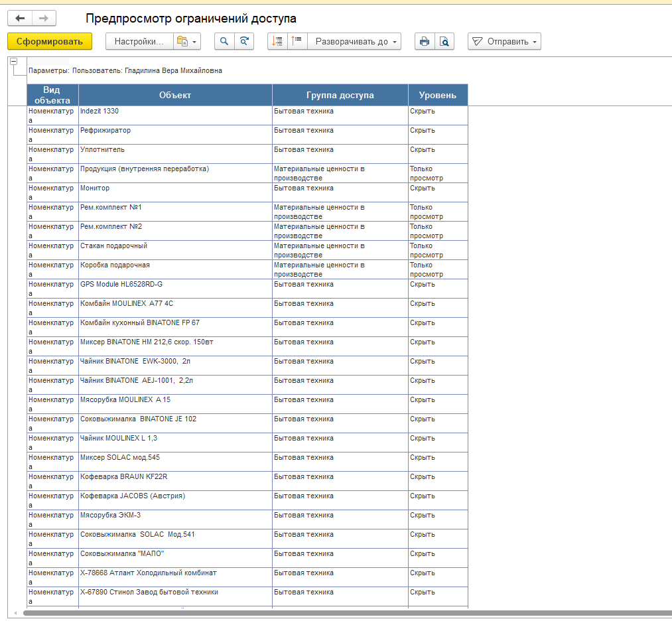
Task: Open print preview with the page magnifier icon
Action: 444,42
